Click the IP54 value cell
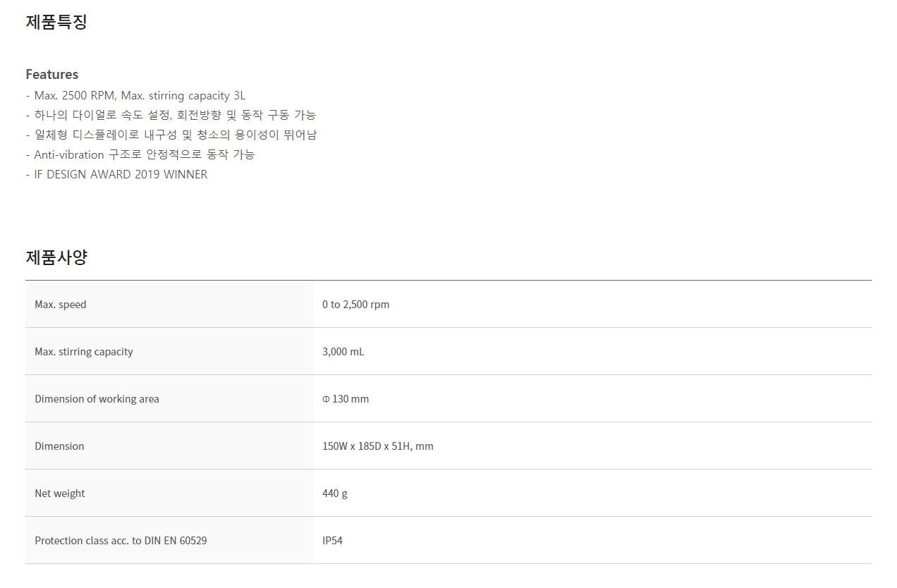This screenshot has height=588, width=897. [592, 541]
